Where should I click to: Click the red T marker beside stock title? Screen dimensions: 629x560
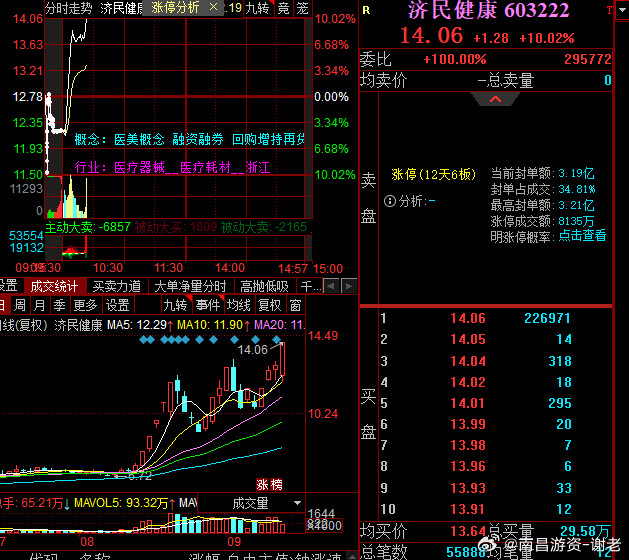[609, 11]
